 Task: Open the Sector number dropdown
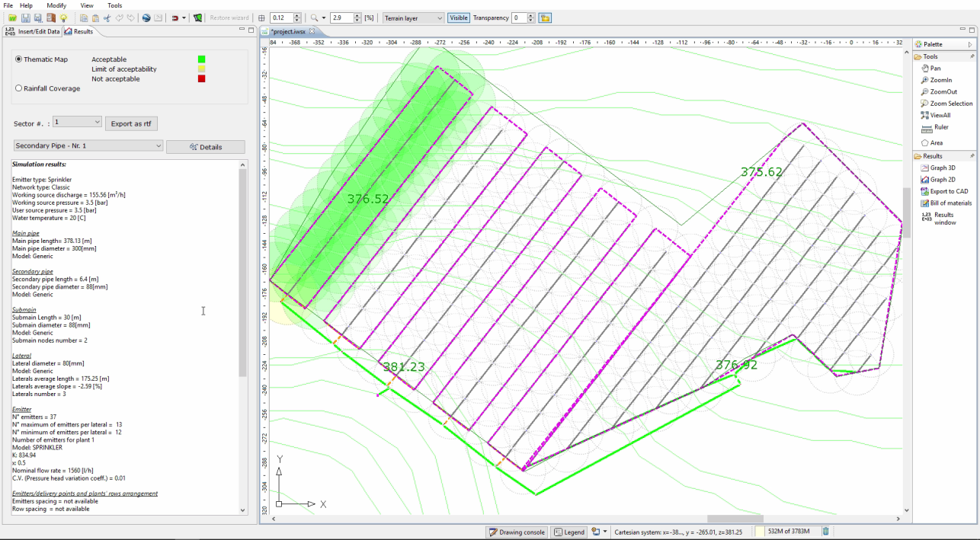77,122
